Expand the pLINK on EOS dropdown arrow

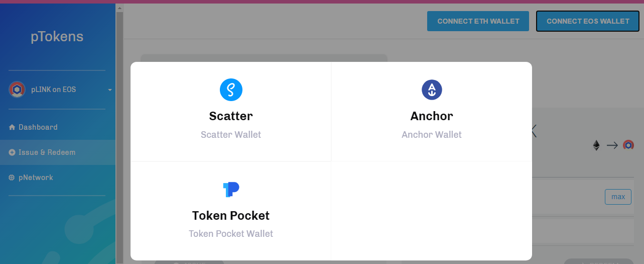pos(110,90)
